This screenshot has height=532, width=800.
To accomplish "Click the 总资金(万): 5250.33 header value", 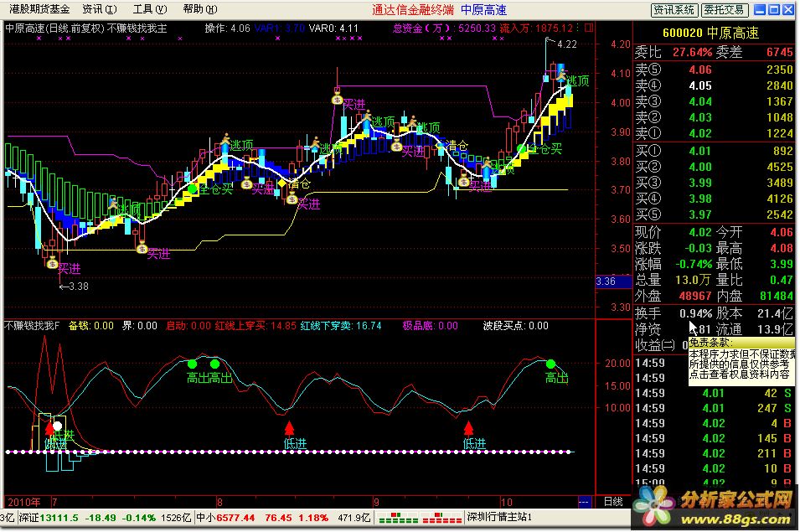I will [x=444, y=28].
